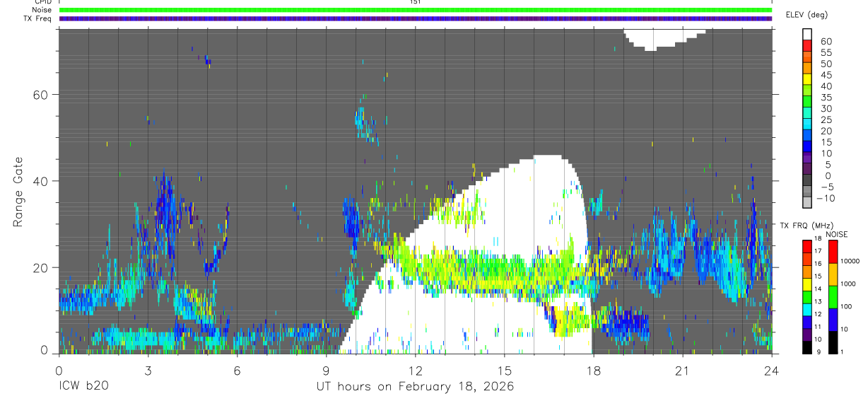Click the "13" tick on the TX FRQ scale
The image size is (868, 401).
coord(818,301)
